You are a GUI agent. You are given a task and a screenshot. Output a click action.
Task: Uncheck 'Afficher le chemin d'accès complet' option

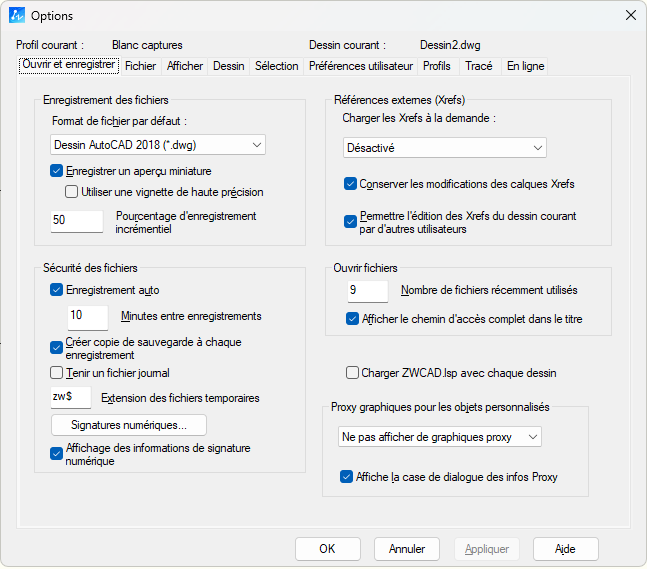tap(353, 319)
